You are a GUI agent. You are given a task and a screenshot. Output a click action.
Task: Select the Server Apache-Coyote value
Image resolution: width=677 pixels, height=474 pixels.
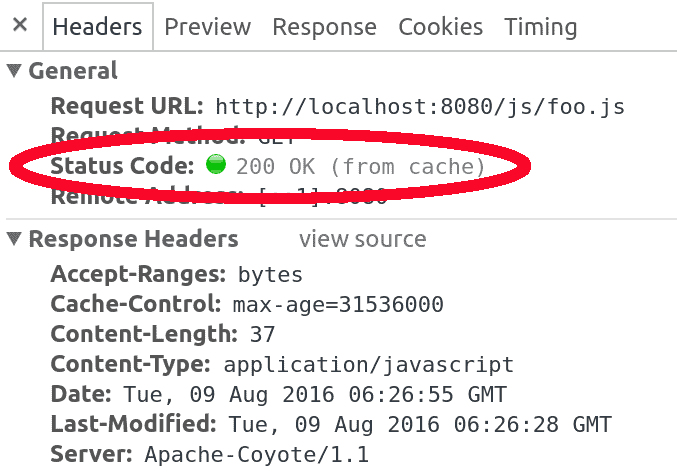pos(256,456)
